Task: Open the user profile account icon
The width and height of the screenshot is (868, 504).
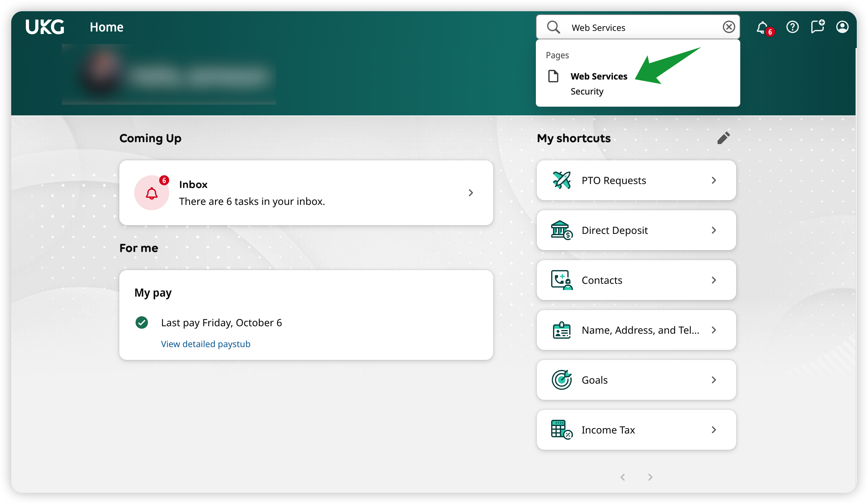Action: pyautogui.click(x=842, y=27)
